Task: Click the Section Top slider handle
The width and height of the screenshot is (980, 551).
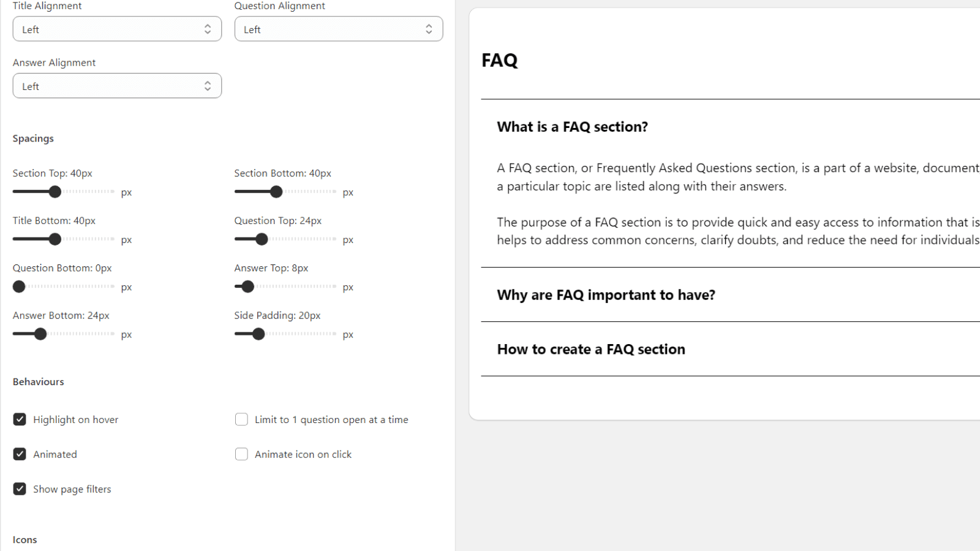Action: [55, 192]
